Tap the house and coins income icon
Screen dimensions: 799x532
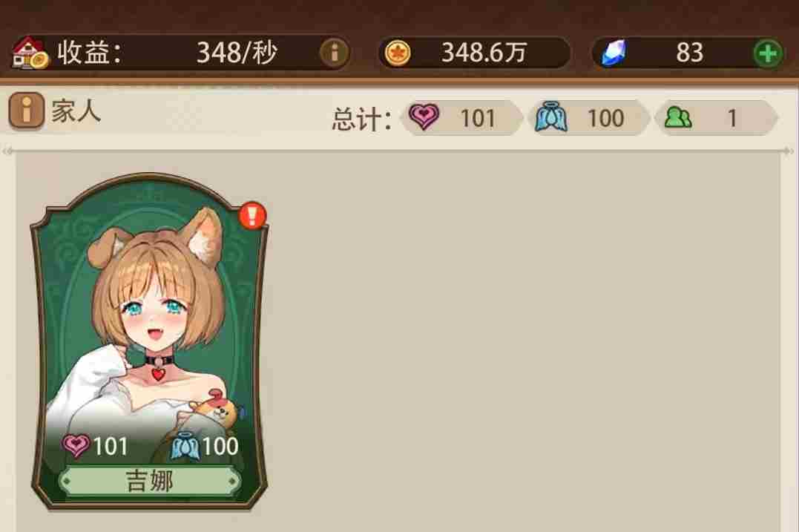30,53
